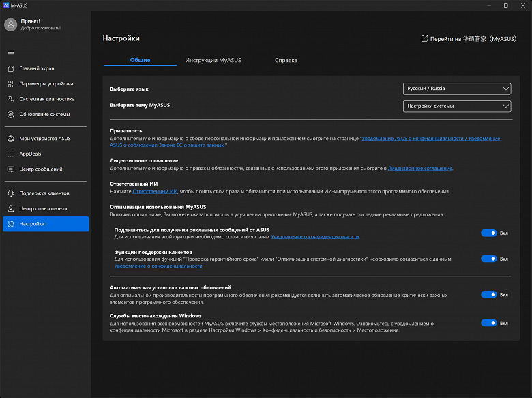Click the hamburger menu icon in sidebar
Viewport: 532px width, 398px height.
click(10, 52)
